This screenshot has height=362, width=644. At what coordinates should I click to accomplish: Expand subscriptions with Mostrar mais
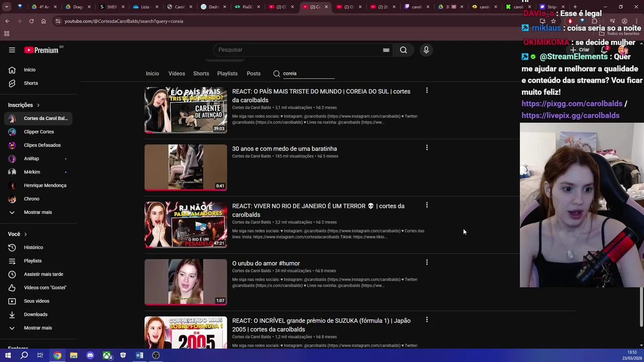(39, 212)
